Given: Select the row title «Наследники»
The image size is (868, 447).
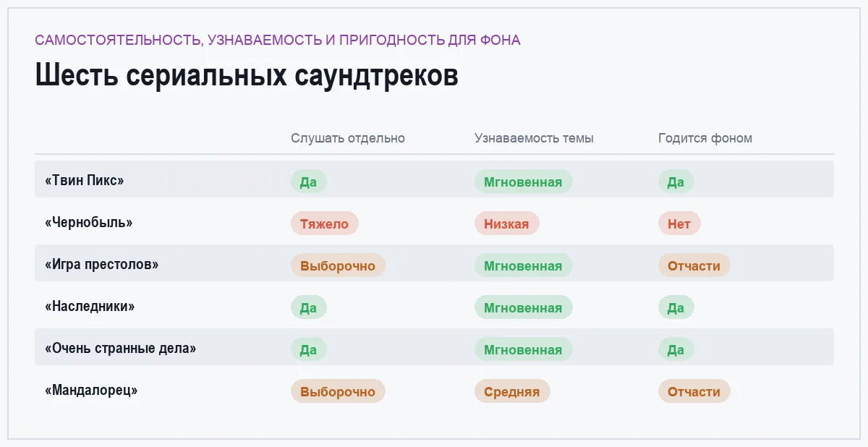Looking at the screenshot, I should click(x=90, y=306).
